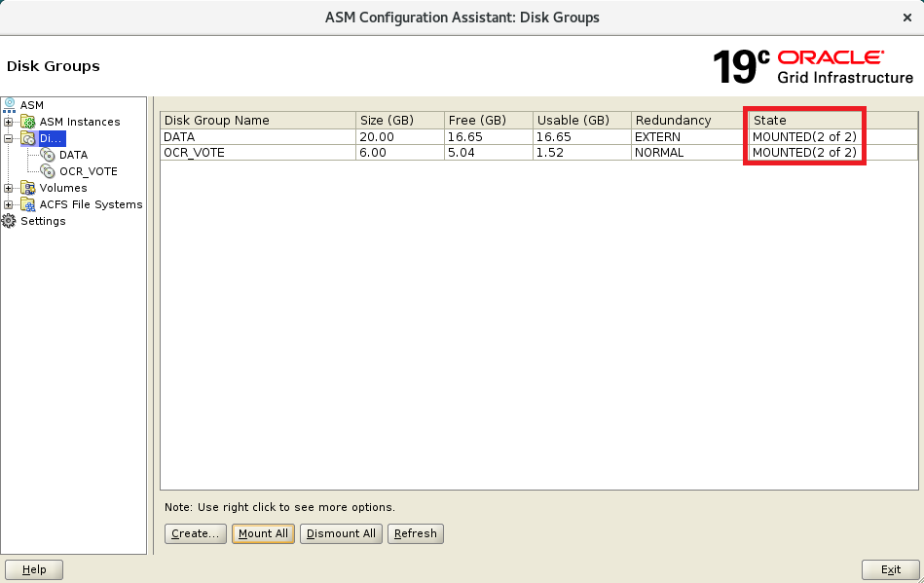The image size is (924, 583).
Task: Click the Exit button
Action: click(x=891, y=569)
